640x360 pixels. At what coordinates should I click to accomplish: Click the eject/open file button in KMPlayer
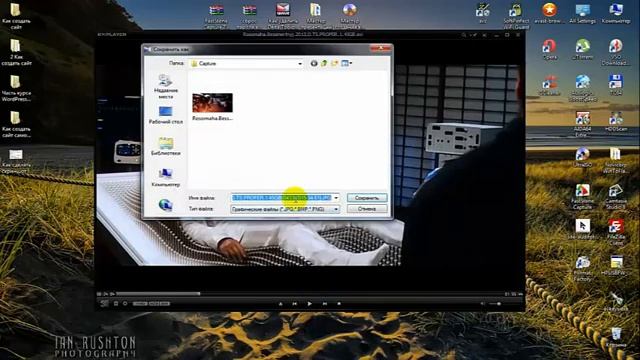(x=280, y=304)
